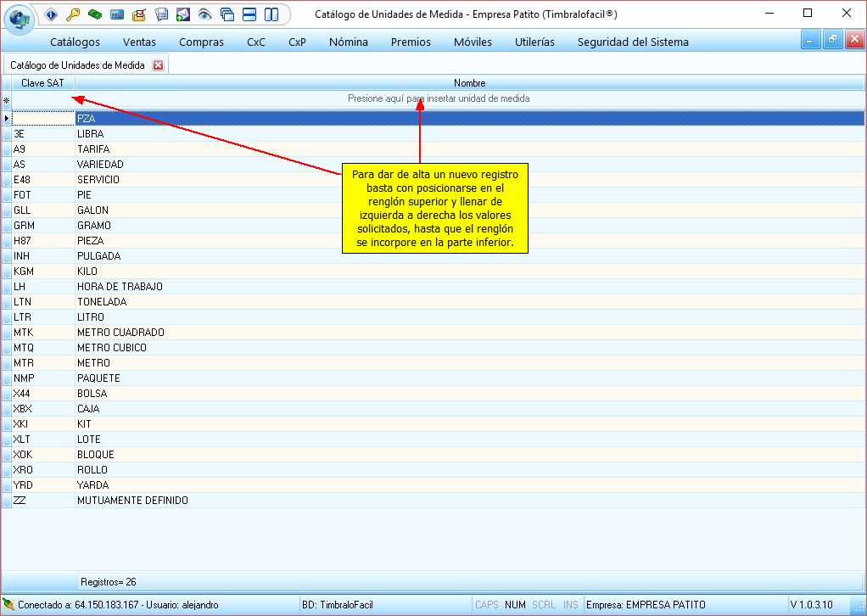
Task: Select the BOLSA row
Action: [433, 394]
